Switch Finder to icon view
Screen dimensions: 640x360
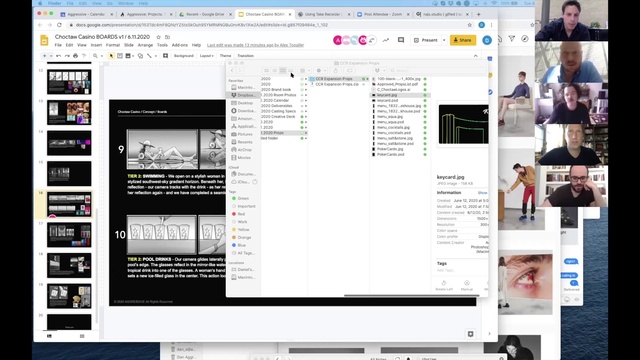coord(267,71)
